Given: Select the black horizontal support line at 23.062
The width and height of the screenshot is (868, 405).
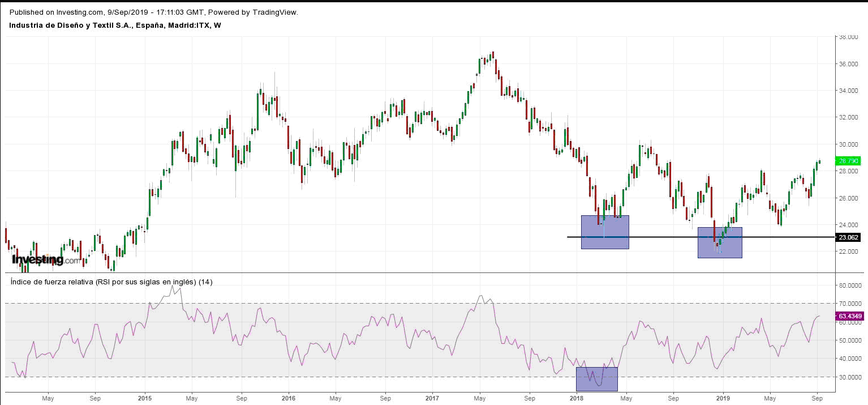Looking at the screenshot, I should click(701, 237).
